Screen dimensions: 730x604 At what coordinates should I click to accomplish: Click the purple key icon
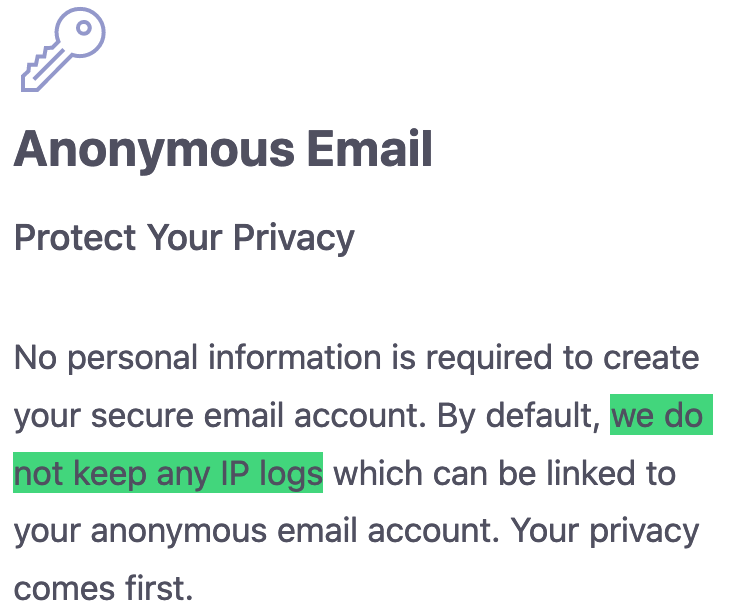(x=63, y=49)
